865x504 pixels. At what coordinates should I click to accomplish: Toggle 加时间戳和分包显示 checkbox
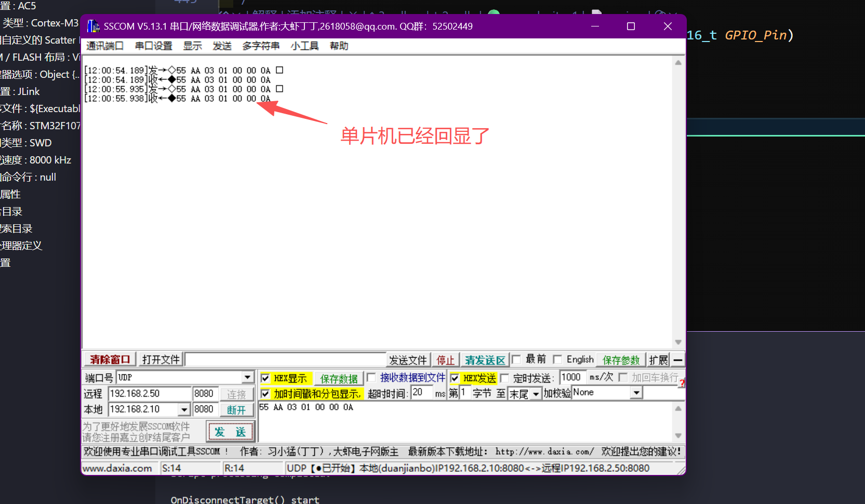[265, 393]
